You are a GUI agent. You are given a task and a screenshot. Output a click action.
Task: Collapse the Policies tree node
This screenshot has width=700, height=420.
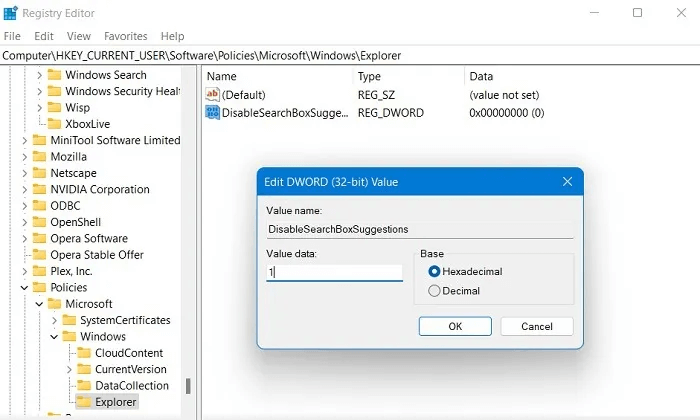[x=25, y=288]
